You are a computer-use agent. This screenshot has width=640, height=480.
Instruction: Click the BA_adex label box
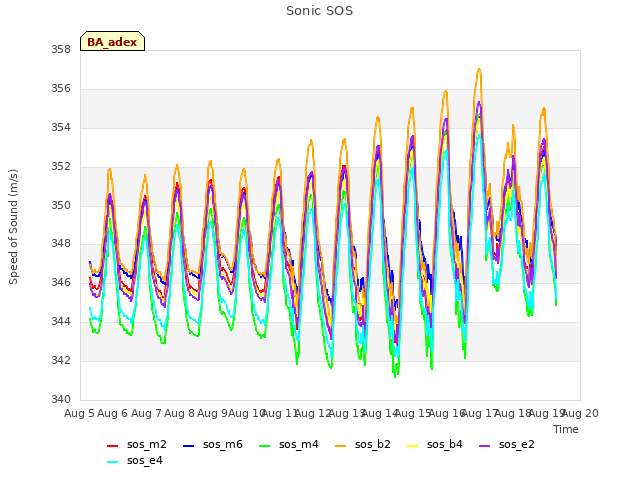click(x=112, y=41)
